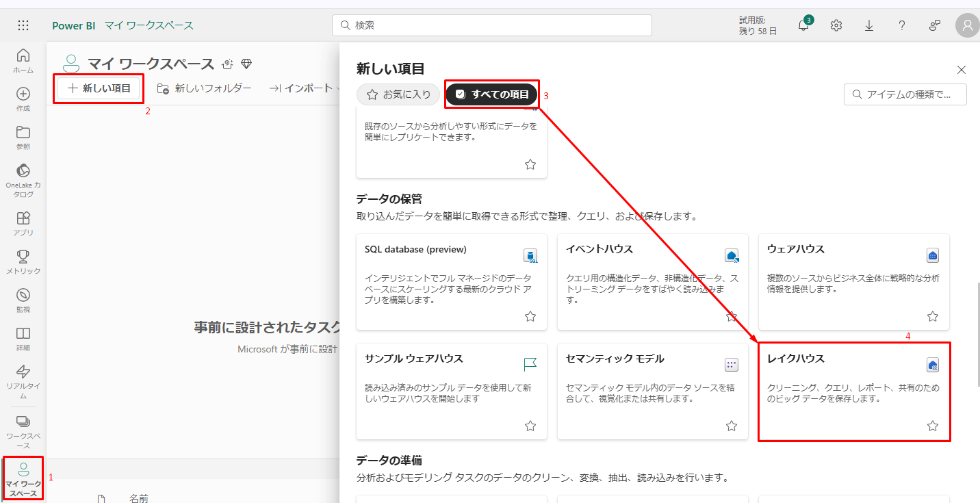980x503 pixels.
Task: Open the help question mark icon
Action: coord(902,25)
